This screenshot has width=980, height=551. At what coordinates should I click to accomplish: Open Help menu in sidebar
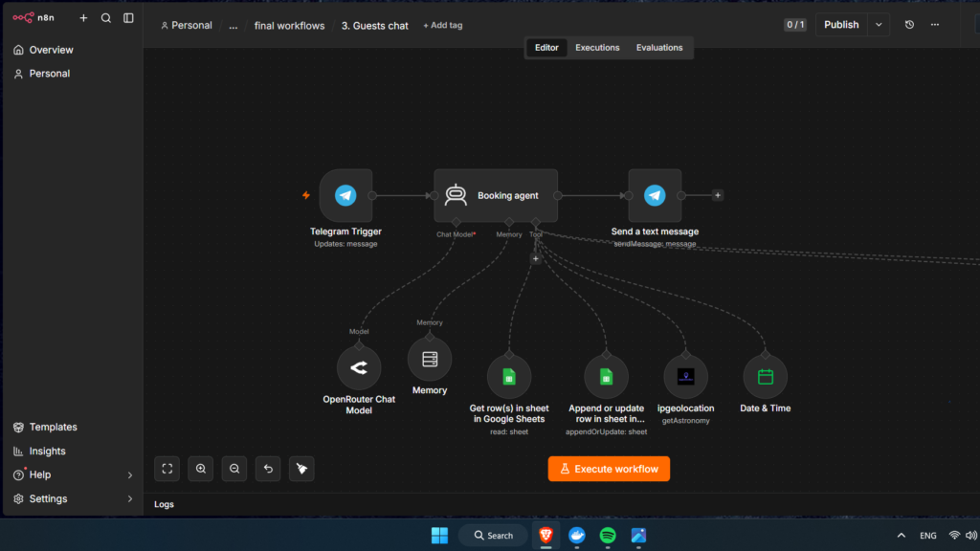(x=40, y=474)
